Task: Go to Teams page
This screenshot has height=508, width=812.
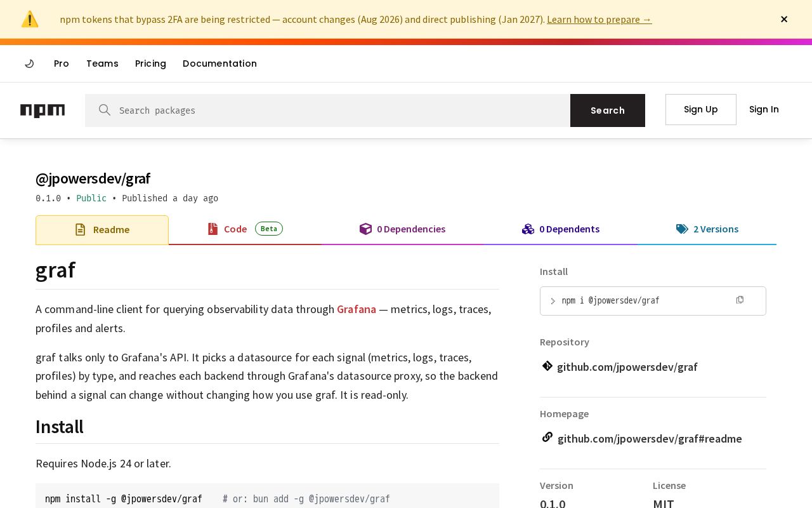Action: (102, 63)
